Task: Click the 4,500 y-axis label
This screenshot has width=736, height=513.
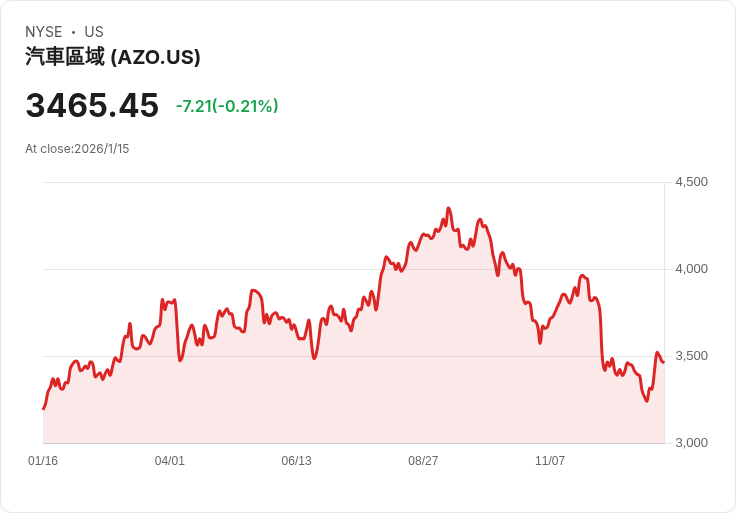Action: [x=691, y=182]
